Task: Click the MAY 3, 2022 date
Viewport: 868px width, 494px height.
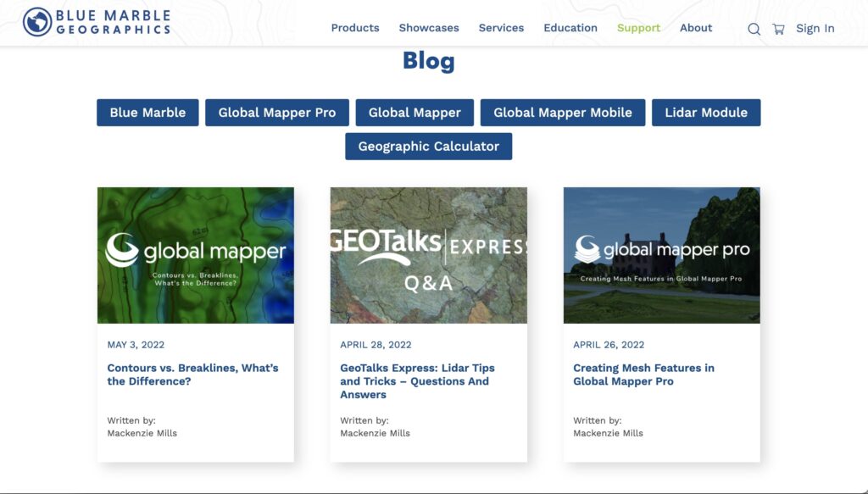Action: click(136, 345)
